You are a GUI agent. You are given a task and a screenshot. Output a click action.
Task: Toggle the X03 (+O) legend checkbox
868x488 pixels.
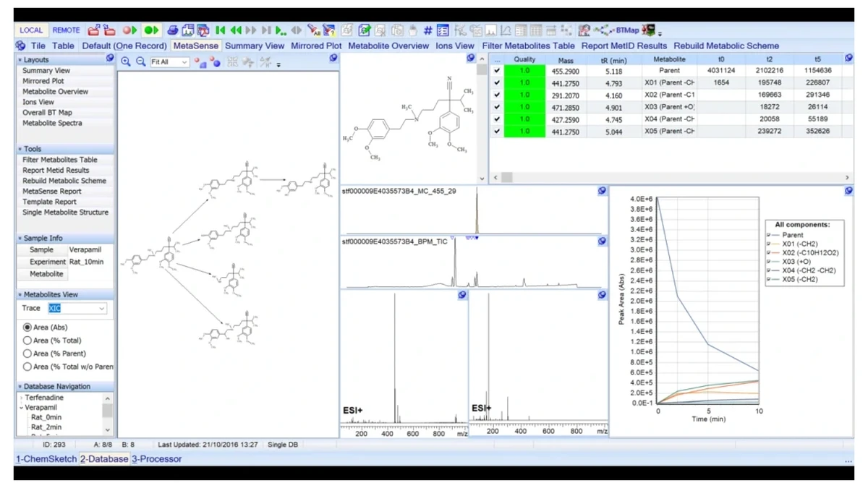coord(769,262)
